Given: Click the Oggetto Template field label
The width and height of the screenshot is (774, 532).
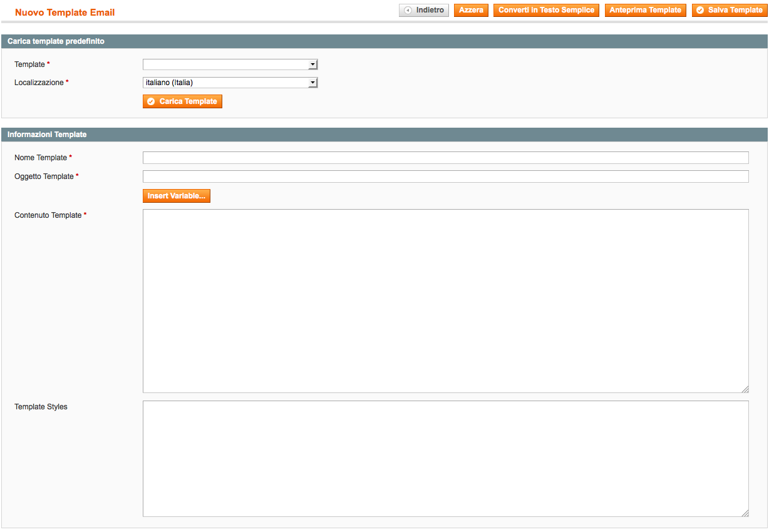Looking at the screenshot, I should coord(44,176).
